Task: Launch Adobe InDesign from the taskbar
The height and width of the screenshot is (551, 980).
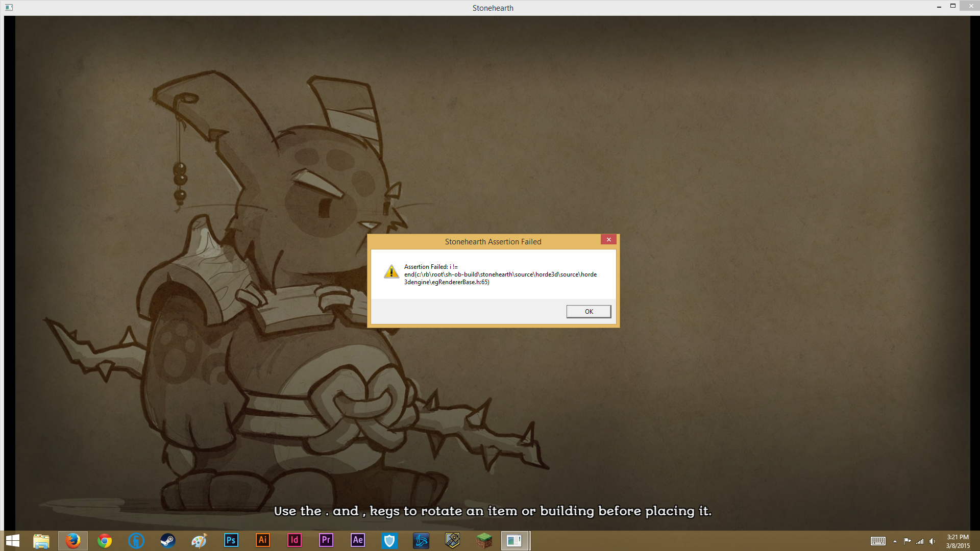Action: tap(294, 540)
